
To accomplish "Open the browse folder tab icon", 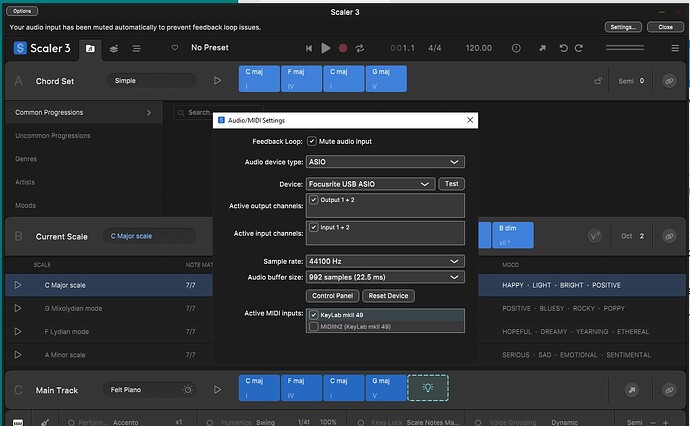I will (90, 48).
